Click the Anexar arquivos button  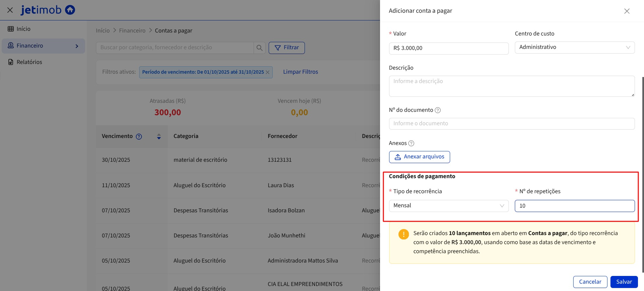coord(419,157)
